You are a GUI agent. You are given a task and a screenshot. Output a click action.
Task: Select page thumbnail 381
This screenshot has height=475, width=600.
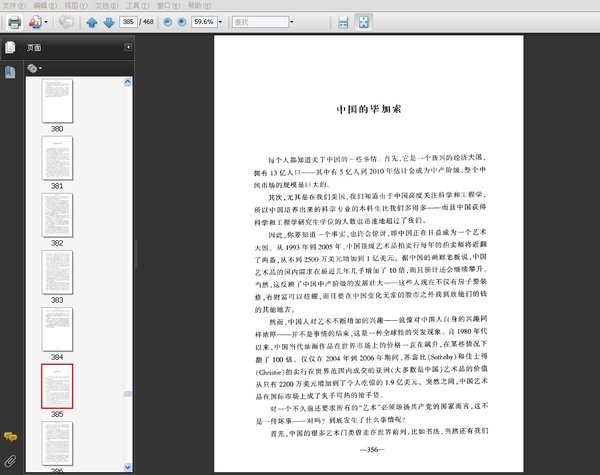tap(57, 158)
